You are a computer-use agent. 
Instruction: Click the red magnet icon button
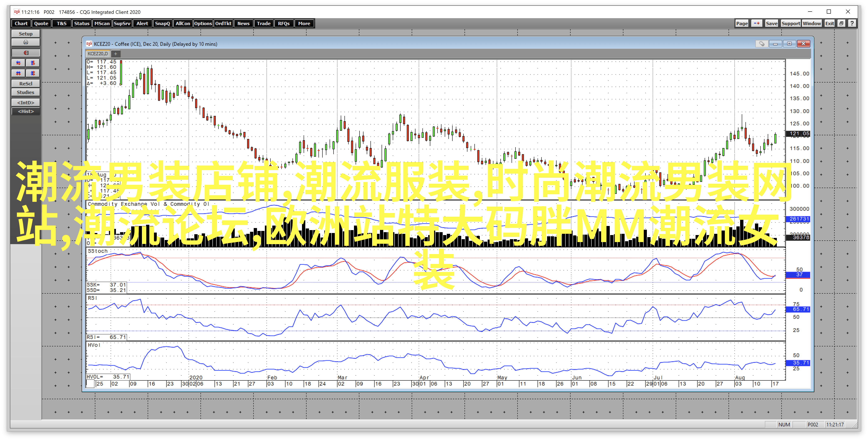[x=26, y=53]
